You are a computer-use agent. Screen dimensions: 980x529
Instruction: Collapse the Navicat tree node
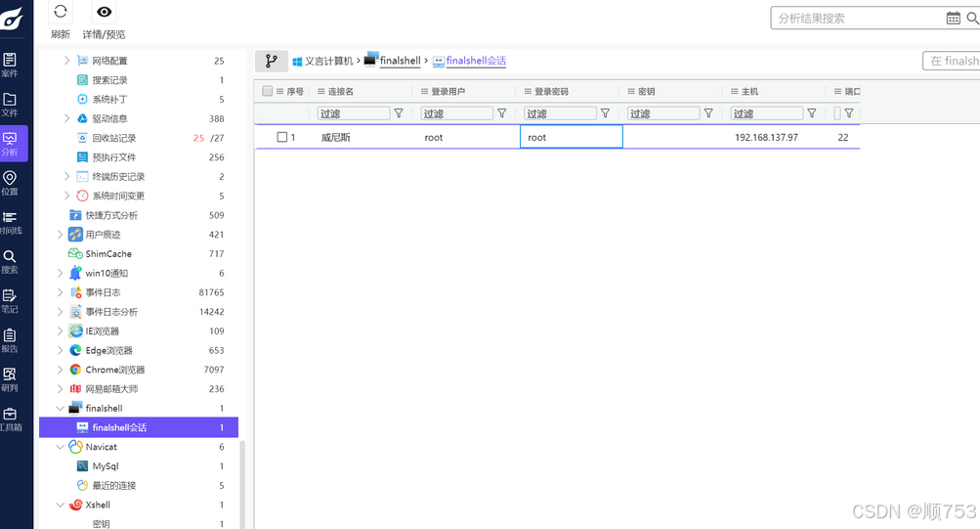[x=60, y=447]
